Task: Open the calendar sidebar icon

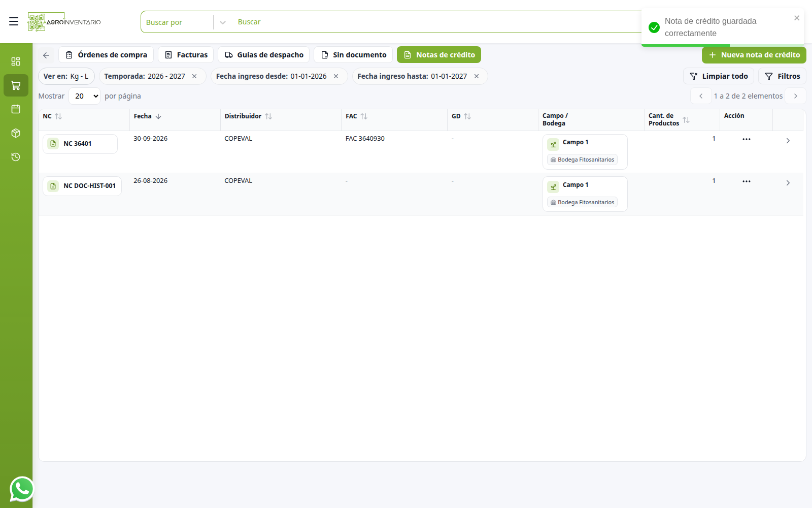Action: pos(16,109)
